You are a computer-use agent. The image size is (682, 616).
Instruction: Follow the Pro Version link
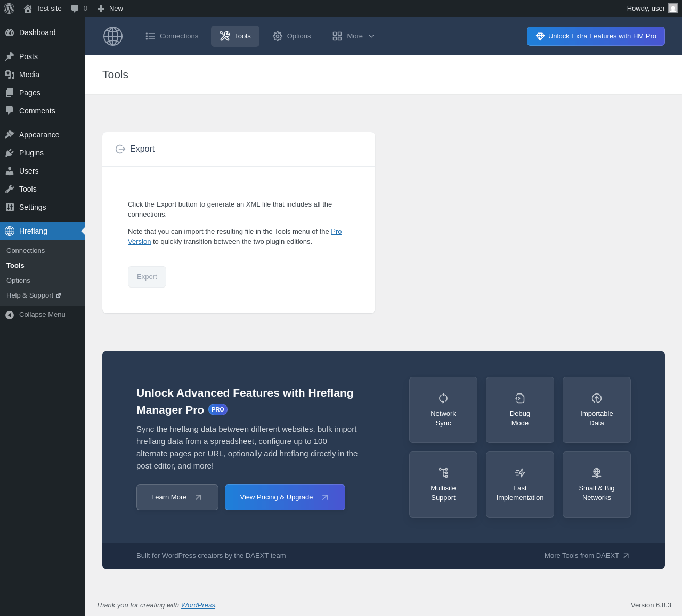pyautogui.click(x=336, y=232)
